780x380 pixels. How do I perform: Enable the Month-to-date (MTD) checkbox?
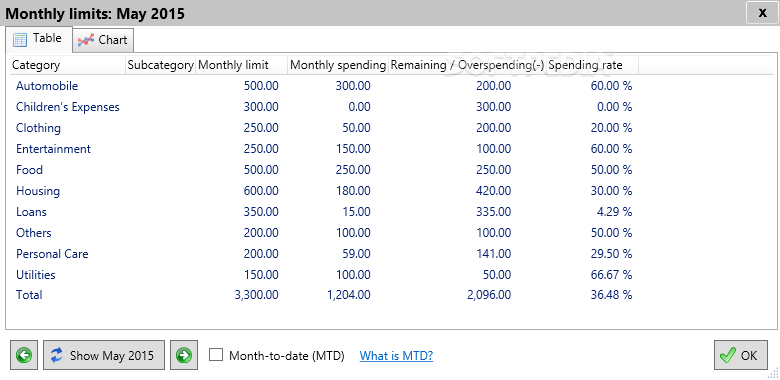coord(216,355)
